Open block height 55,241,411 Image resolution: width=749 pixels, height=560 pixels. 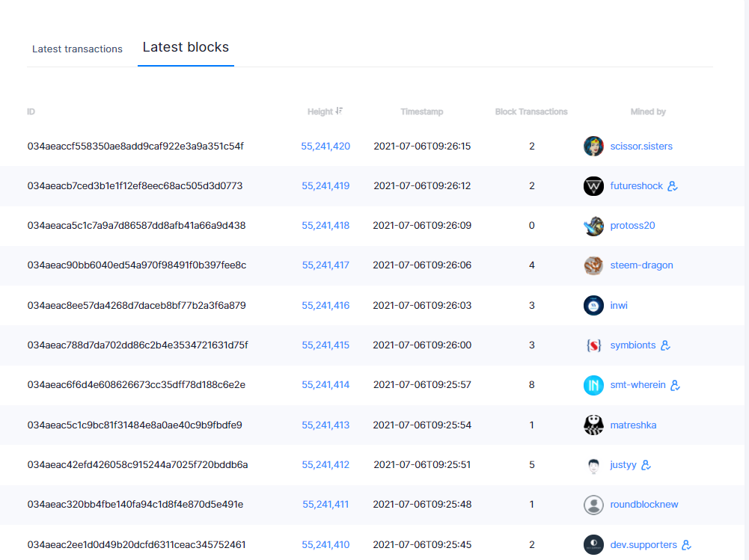(325, 504)
